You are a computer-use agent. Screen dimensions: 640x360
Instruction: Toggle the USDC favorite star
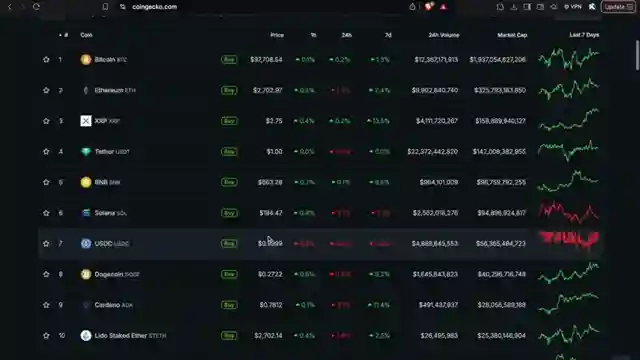point(46,243)
